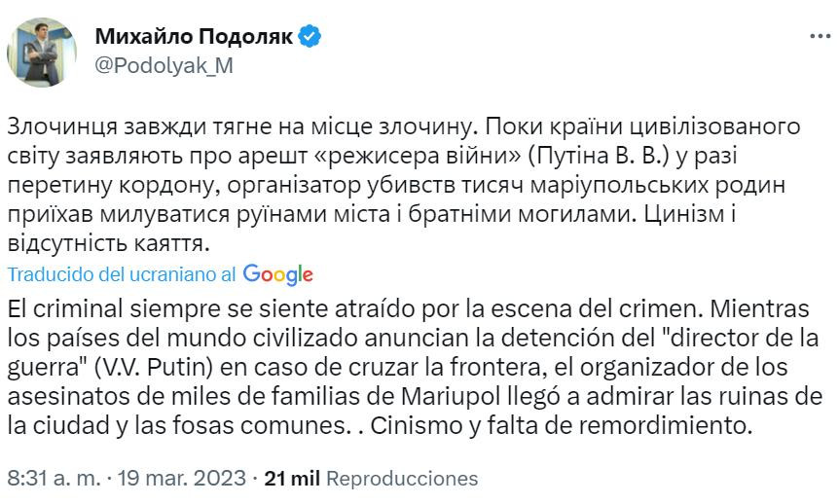Click the 'Traducido del ucraniano al' link

[122, 274]
